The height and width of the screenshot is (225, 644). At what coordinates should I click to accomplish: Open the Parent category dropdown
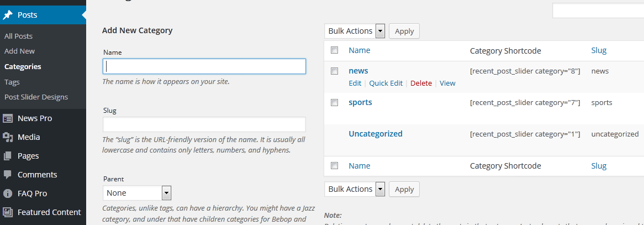point(137,193)
